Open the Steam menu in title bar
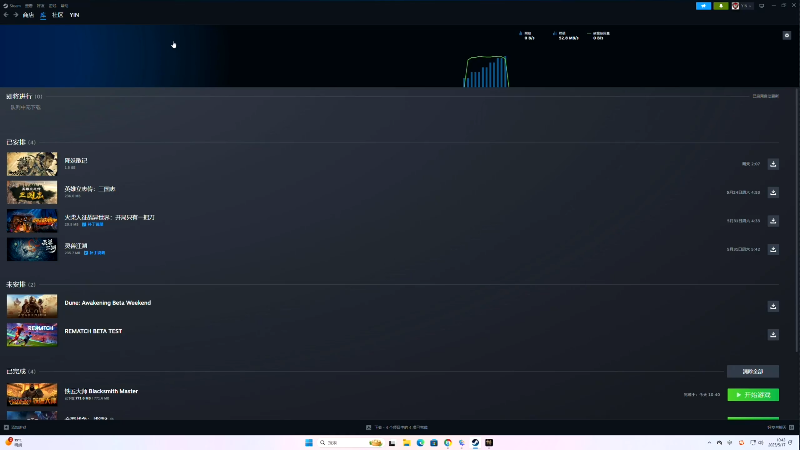Screen dimensions: 800x450 coord(12,6)
